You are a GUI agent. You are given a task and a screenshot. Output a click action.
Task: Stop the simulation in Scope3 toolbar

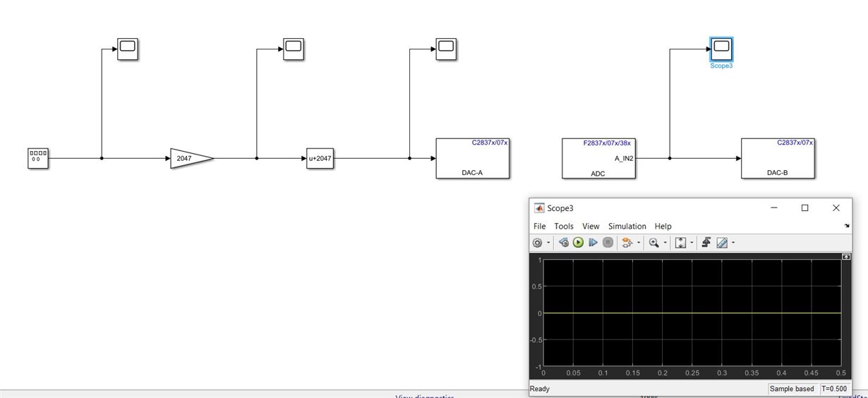(x=608, y=242)
